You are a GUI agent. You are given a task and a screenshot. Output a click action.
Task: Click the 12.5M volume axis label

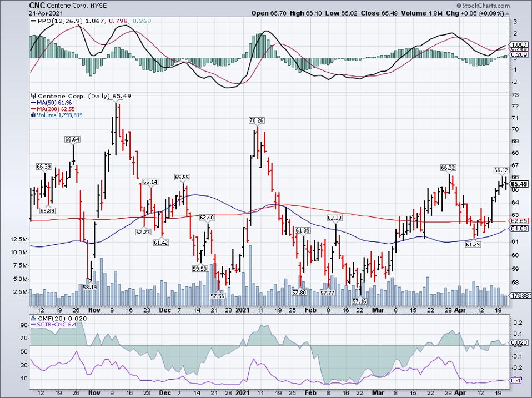[x=19, y=239]
